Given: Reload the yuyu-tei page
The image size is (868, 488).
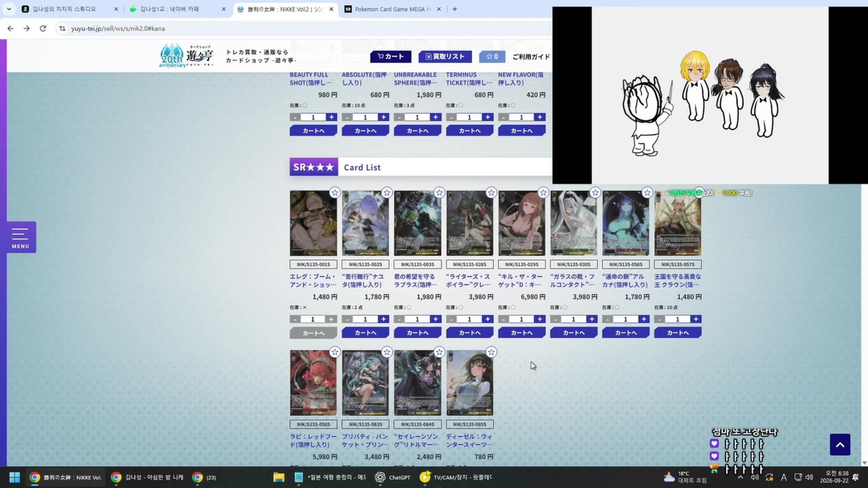Looking at the screenshot, I should [43, 29].
